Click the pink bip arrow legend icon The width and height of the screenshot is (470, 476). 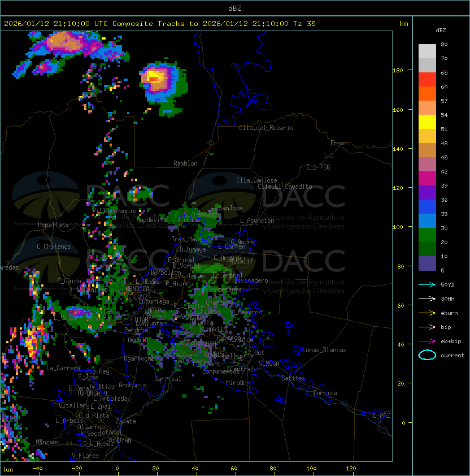(427, 327)
